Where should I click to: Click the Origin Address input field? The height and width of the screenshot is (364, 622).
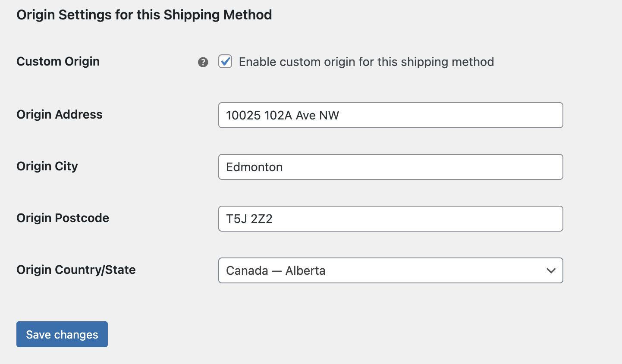[x=390, y=115]
